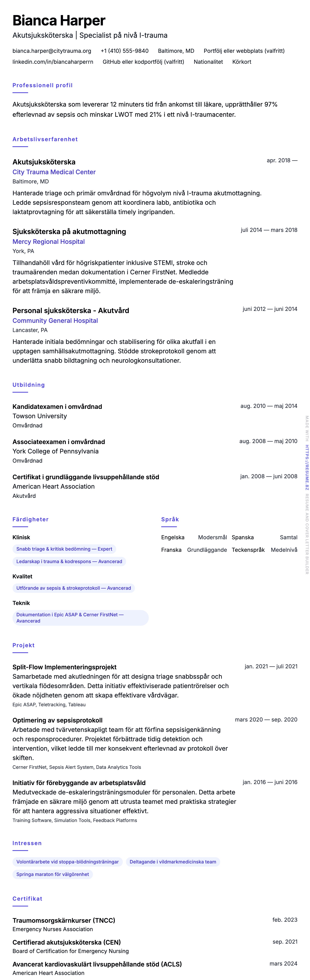This screenshot has width=310, height=980.
Task: Click the email address bianca.harper@citytrauma.org
Action: tap(52, 51)
